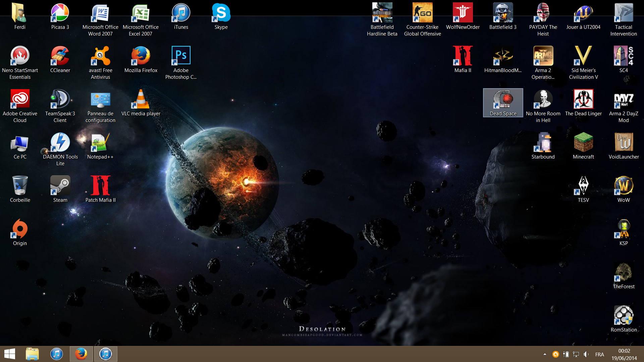Image resolution: width=644 pixels, height=362 pixels.
Task: Select the Starbound penguin icon
Action: point(543,146)
